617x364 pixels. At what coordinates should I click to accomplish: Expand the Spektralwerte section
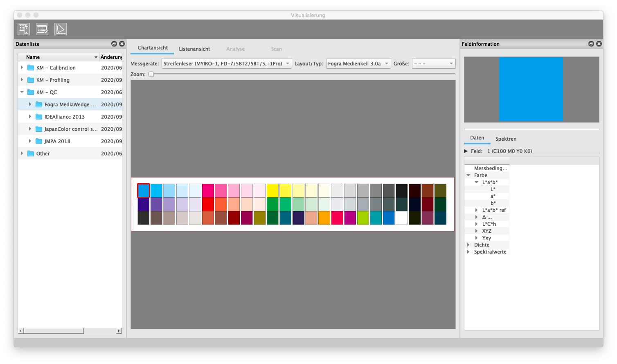click(x=468, y=252)
